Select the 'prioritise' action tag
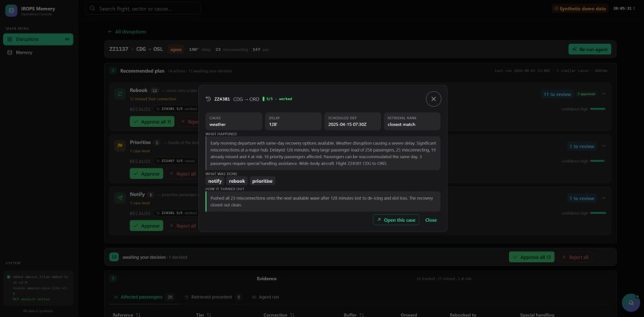 pos(262,181)
